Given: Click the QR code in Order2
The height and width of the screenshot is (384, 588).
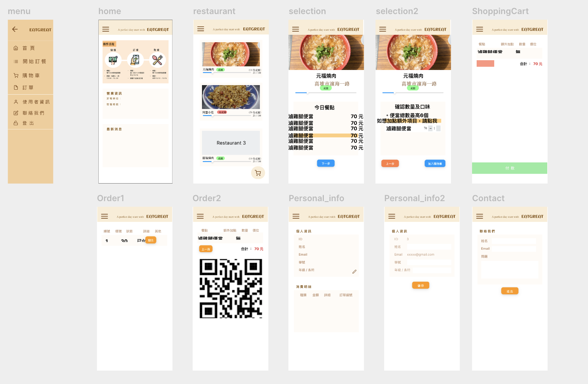Looking at the screenshot, I should (231, 289).
